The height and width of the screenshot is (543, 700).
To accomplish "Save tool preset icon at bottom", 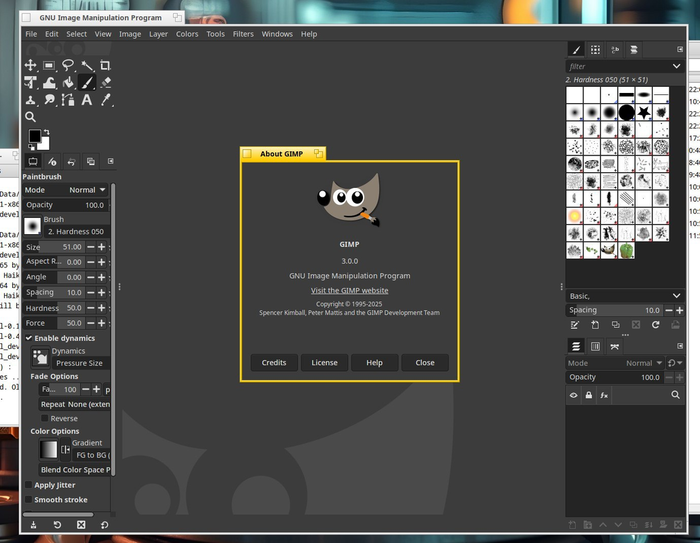I will coord(33,525).
